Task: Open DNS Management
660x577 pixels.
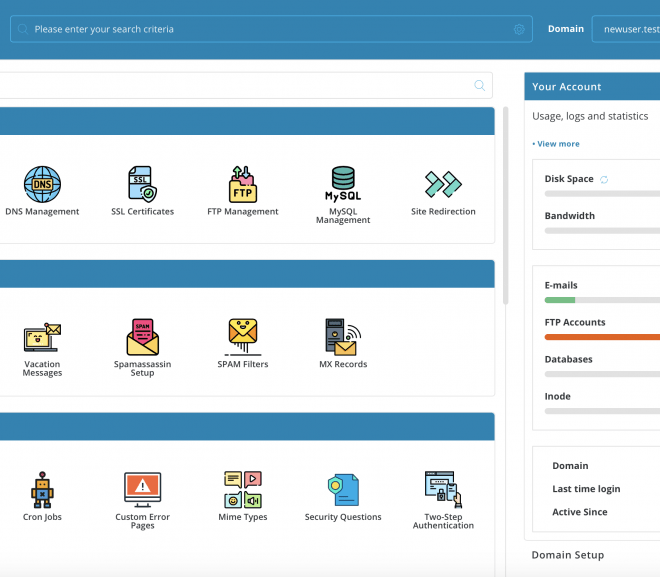Action: 42,191
